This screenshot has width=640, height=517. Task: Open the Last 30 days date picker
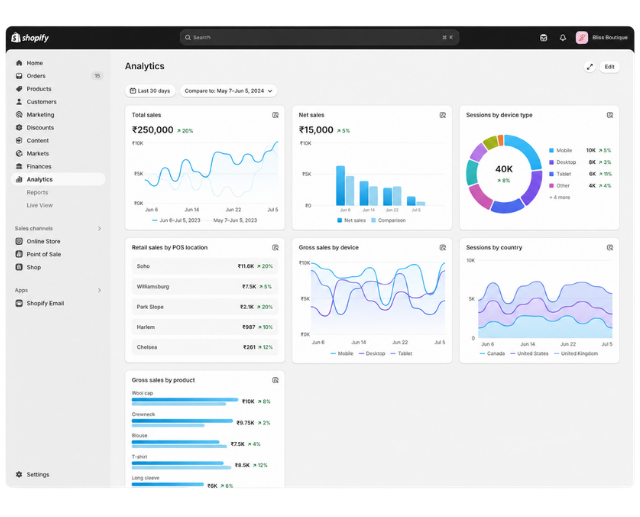150,91
